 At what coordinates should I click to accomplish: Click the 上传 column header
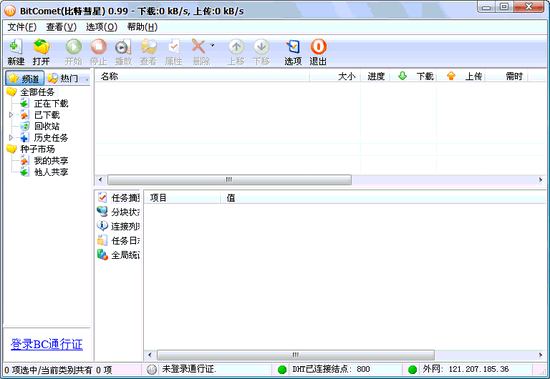point(461,76)
